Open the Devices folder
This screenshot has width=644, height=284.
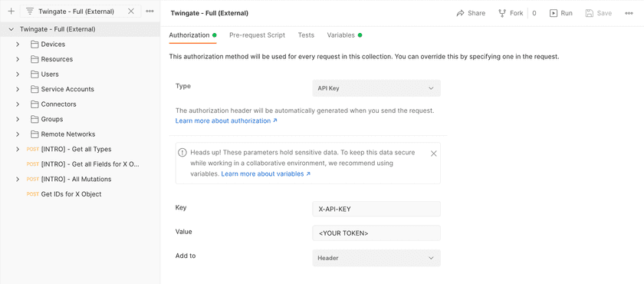click(53, 44)
